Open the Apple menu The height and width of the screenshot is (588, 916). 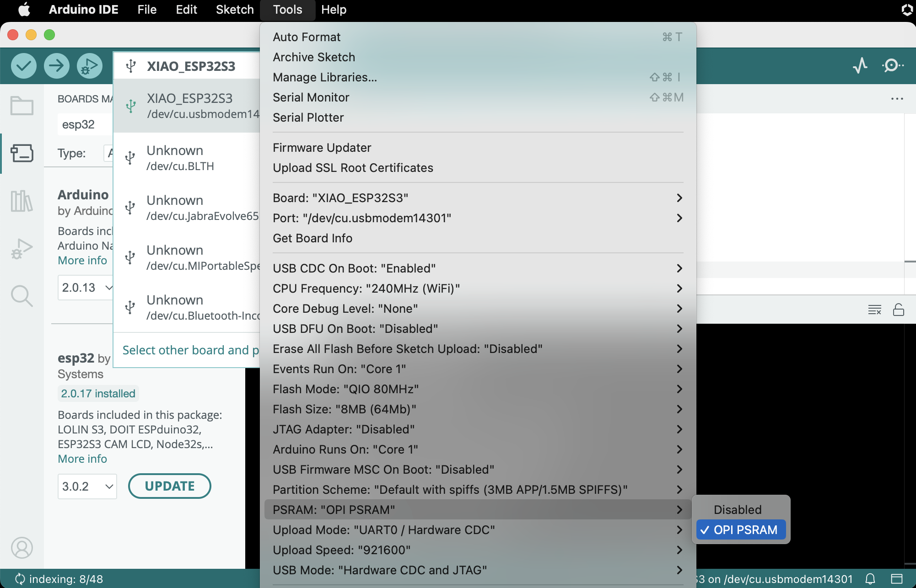24,10
